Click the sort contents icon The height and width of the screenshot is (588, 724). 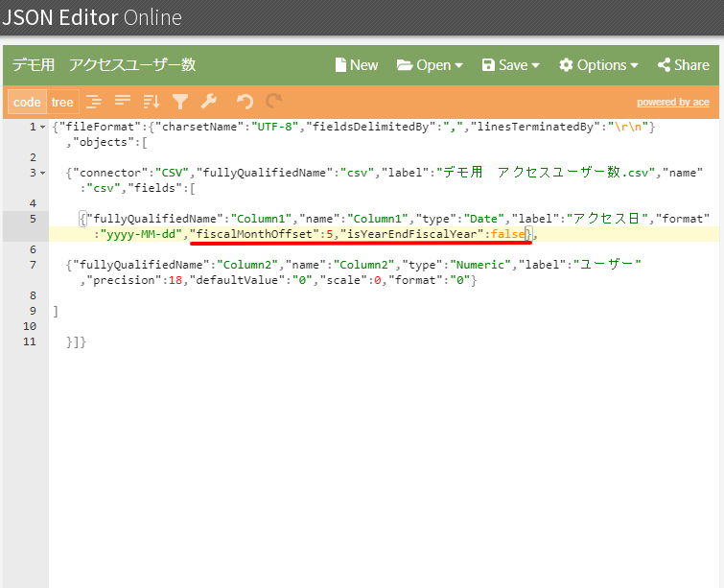coord(151,102)
